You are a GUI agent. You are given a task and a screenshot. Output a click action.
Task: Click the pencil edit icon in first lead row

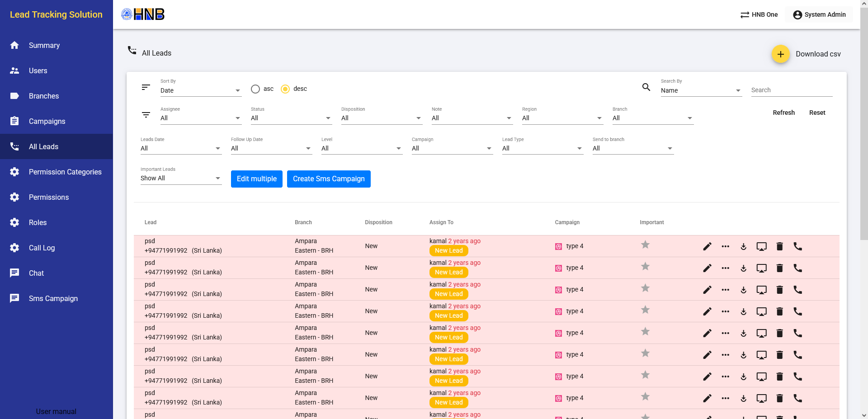(707, 246)
